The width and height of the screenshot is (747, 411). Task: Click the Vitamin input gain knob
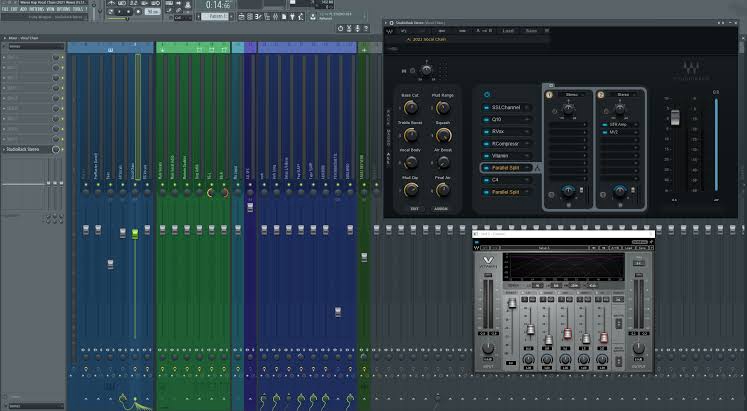487,349
